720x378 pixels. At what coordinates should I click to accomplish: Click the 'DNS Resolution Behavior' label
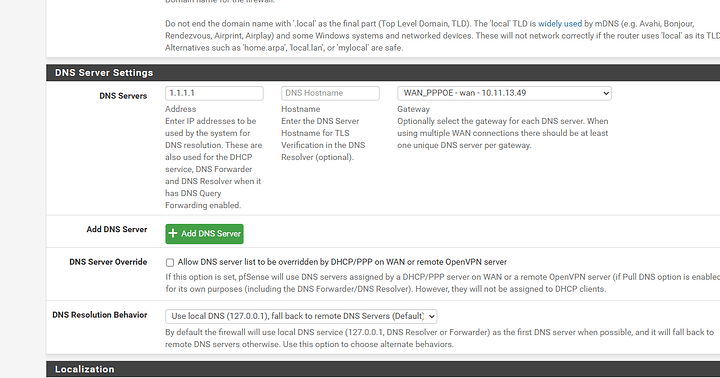click(100, 315)
